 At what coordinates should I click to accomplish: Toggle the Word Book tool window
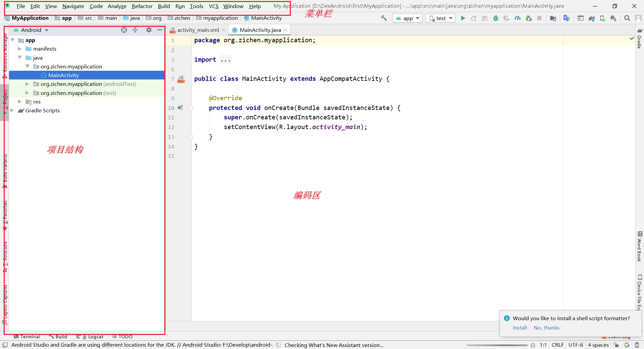point(640,246)
